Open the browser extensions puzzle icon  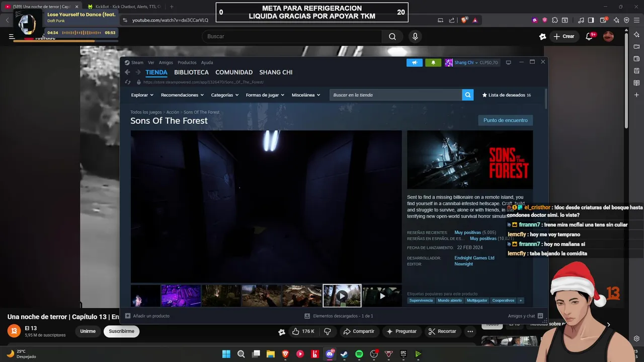pyautogui.click(x=554, y=20)
